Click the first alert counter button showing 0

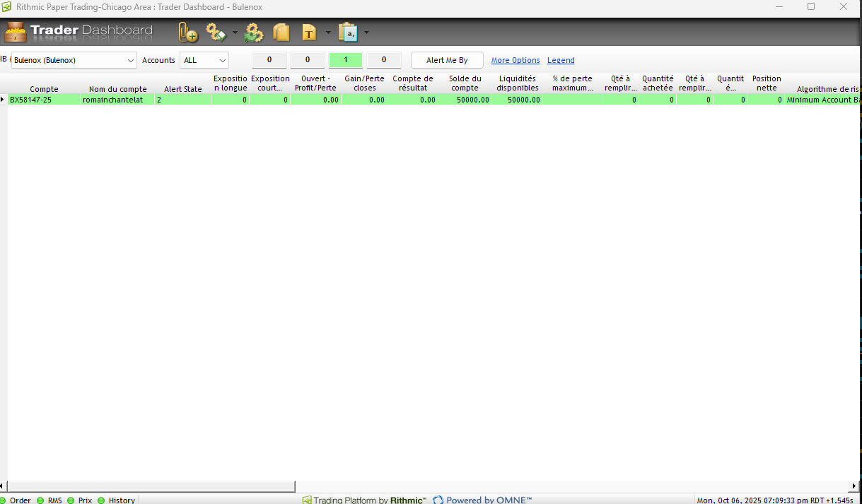[269, 60]
